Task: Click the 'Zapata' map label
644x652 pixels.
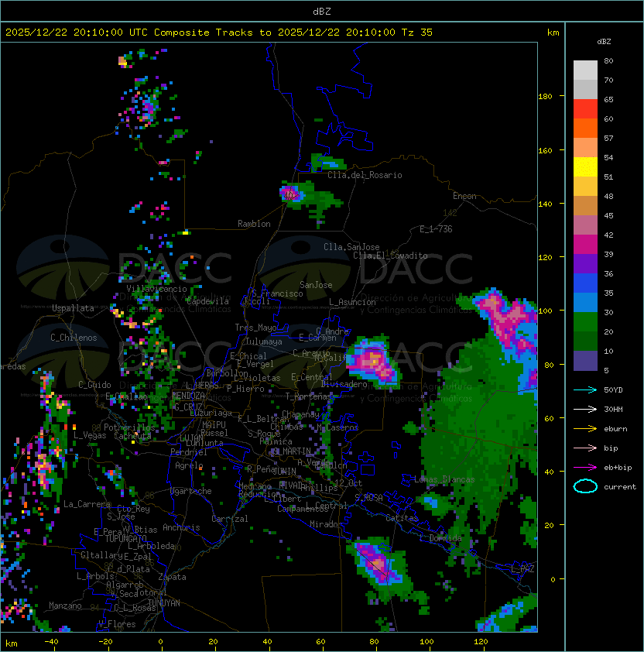Action: (x=172, y=577)
